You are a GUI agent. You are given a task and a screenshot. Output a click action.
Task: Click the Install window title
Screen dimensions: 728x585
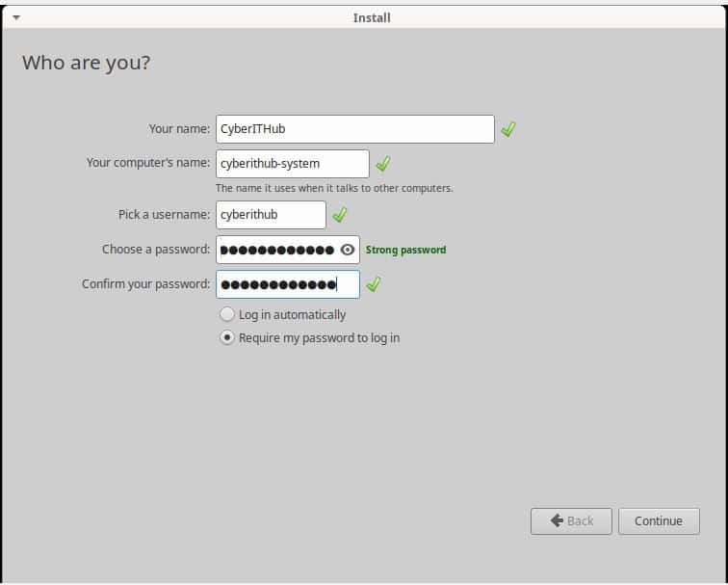(x=372, y=17)
